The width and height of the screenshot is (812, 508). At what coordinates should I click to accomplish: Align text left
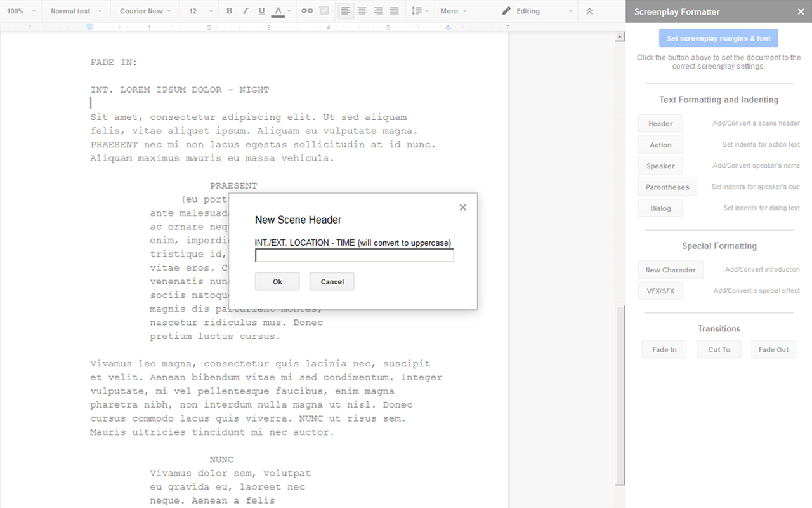point(346,11)
